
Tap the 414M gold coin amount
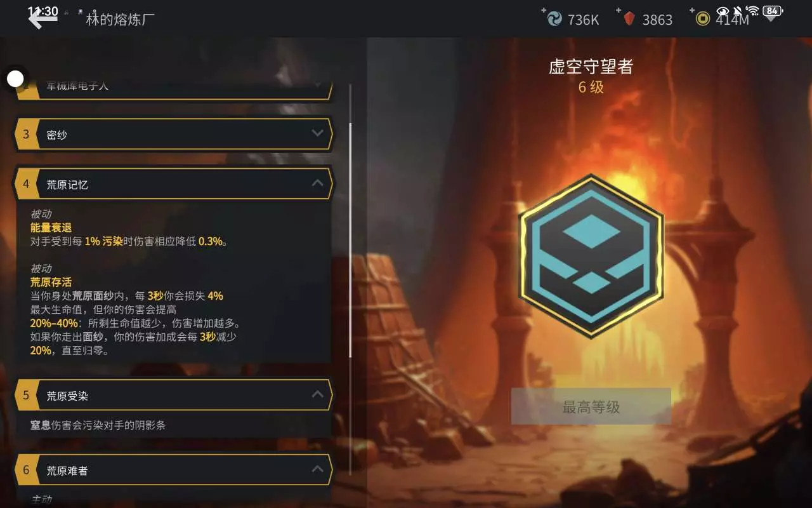click(x=732, y=20)
